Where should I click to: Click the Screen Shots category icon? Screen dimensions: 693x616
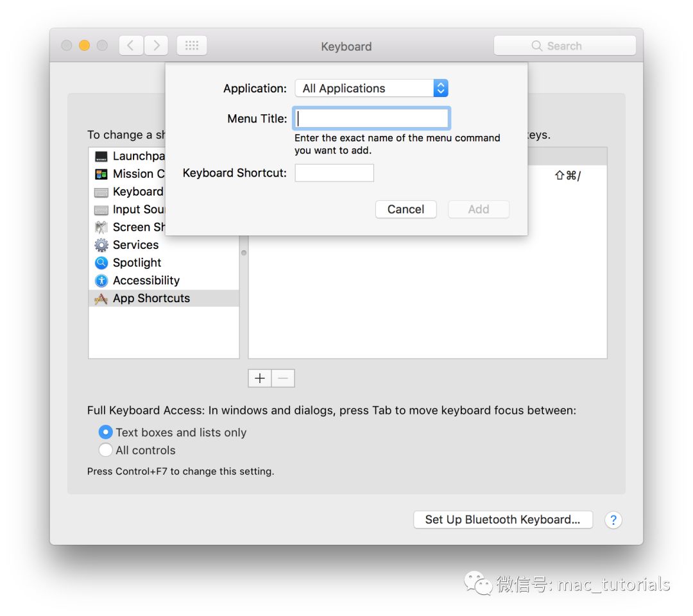101,227
